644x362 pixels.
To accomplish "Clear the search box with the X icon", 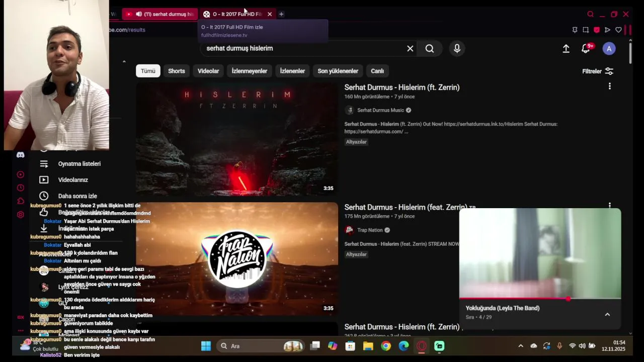I will tap(410, 48).
